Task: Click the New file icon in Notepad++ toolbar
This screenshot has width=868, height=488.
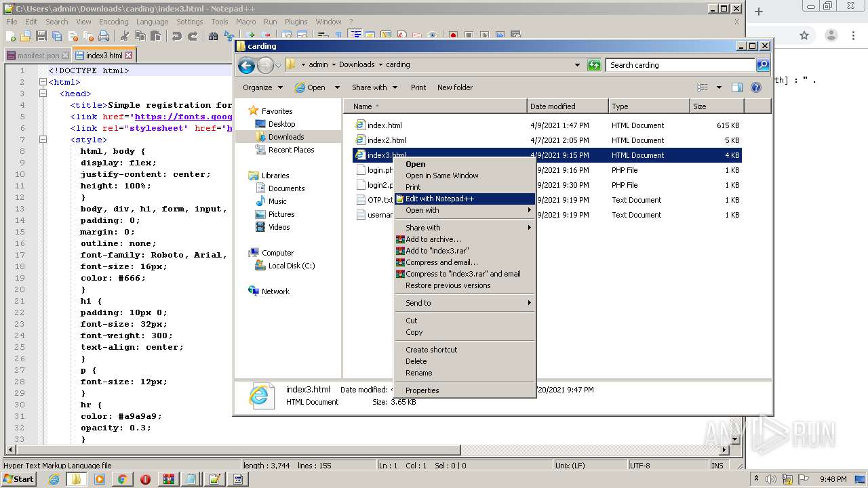Action: point(9,35)
